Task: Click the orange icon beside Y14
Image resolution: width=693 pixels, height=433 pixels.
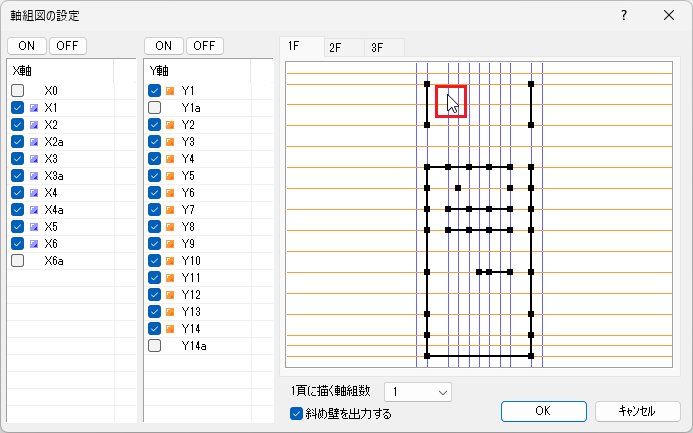Action: [x=169, y=328]
